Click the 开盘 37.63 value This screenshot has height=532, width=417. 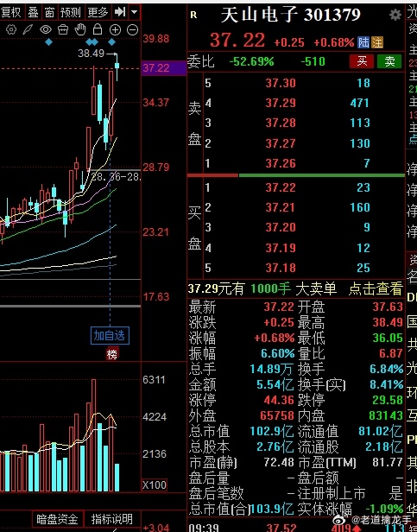(x=388, y=307)
